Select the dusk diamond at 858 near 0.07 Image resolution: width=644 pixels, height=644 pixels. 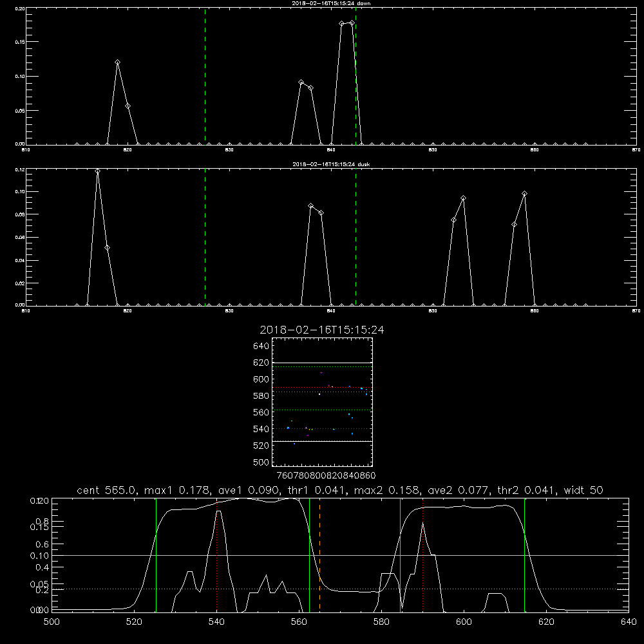[x=514, y=225]
